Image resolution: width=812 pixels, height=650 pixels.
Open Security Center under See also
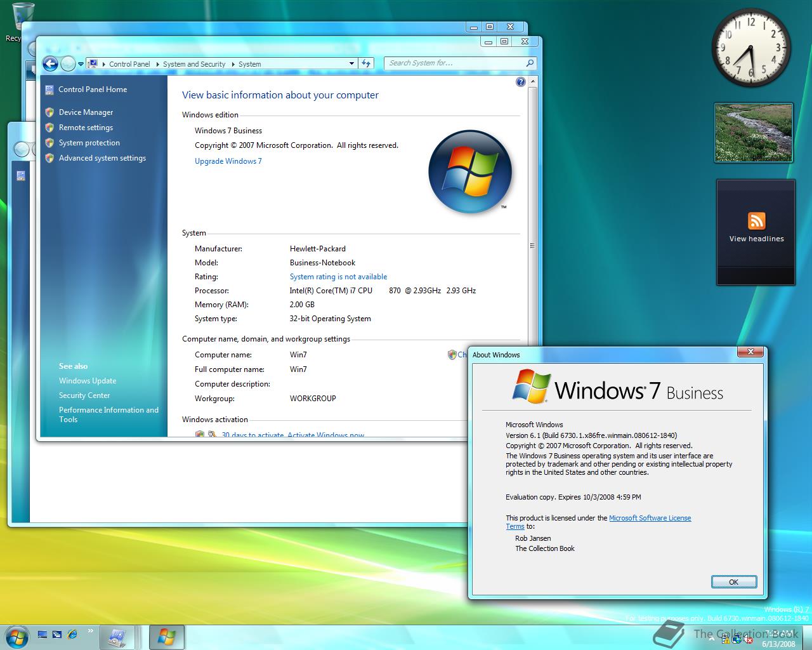click(x=84, y=395)
